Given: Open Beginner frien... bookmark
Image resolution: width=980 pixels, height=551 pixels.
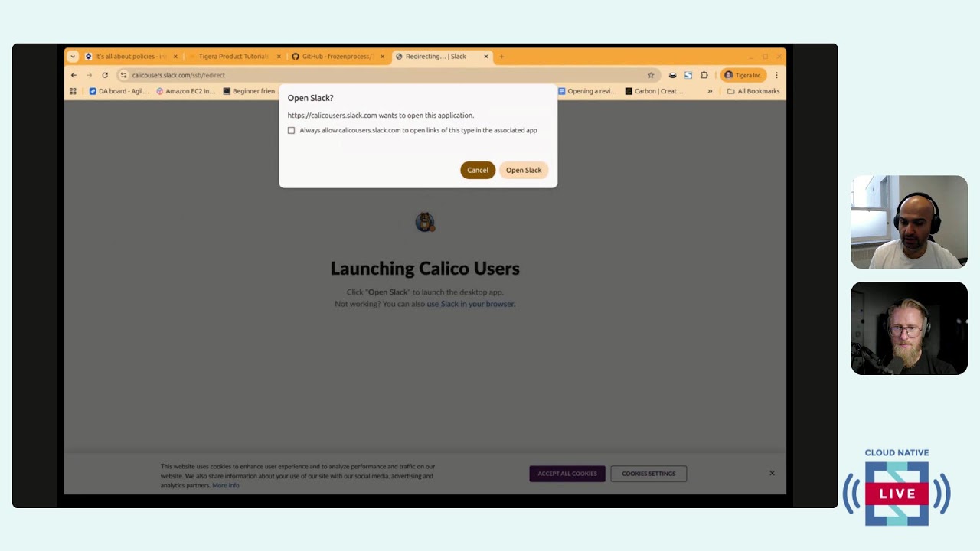Looking at the screenshot, I should (x=250, y=91).
